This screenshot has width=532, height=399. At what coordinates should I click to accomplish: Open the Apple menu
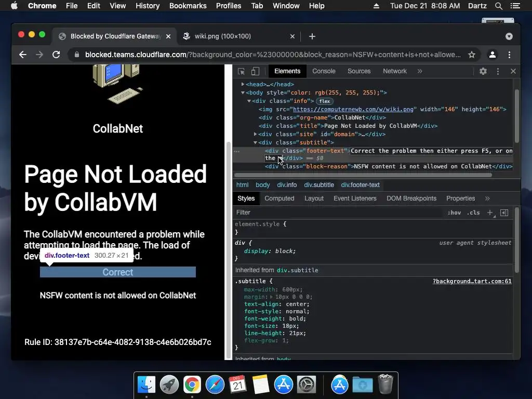pos(14,6)
